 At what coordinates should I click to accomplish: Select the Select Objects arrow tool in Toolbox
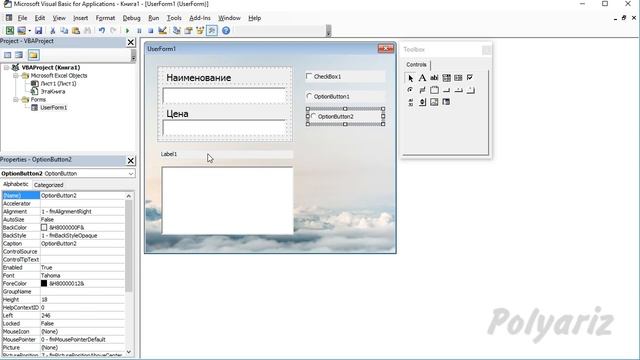[x=410, y=78]
